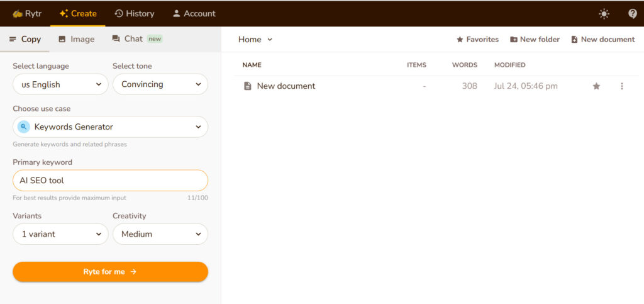Viewport: 644px width, 304px height.
Task: Open the Choose use case dropdown
Action: pyautogui.click(x=110, y=127)
